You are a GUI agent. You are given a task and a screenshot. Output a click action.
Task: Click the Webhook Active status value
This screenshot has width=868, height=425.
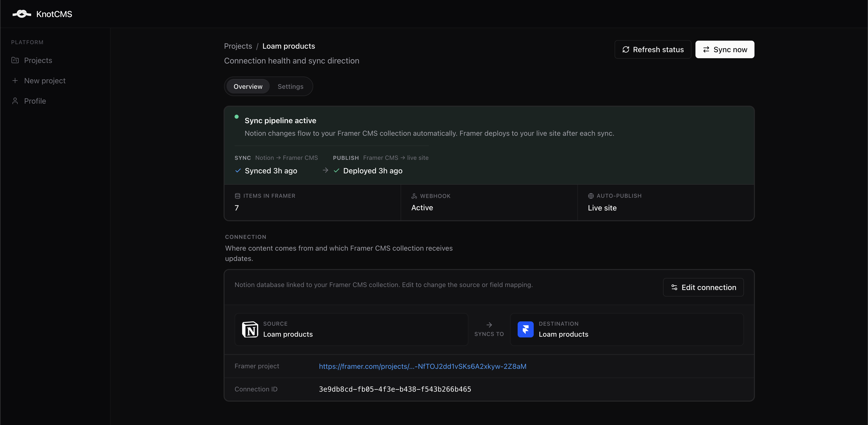tap(422, 208)
